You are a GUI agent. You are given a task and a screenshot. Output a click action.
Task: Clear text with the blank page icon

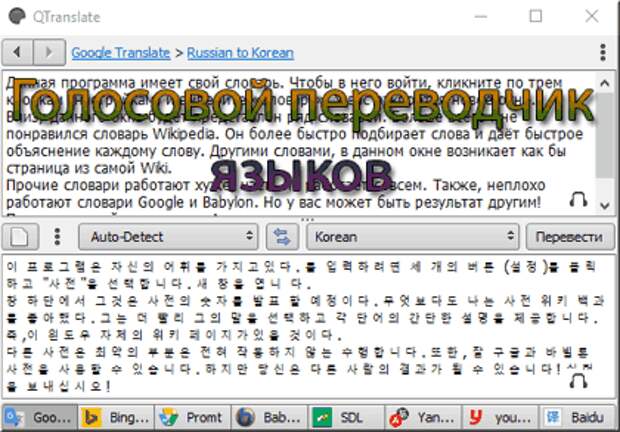pos(23,238)
